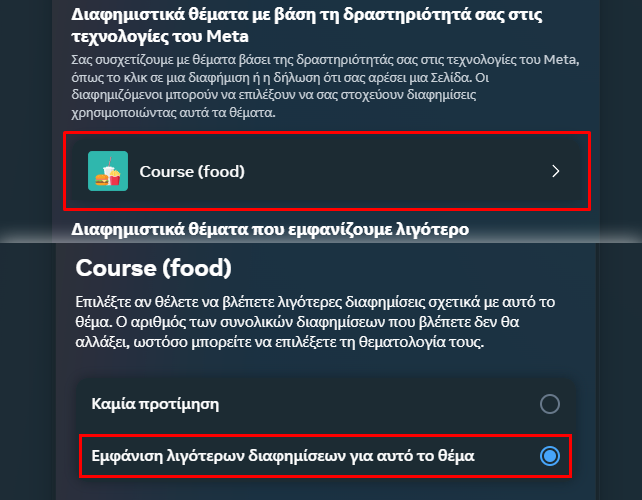Toggle the blue selected radio for fewer ads
642x500 pixels.
[x=549, y=456]
